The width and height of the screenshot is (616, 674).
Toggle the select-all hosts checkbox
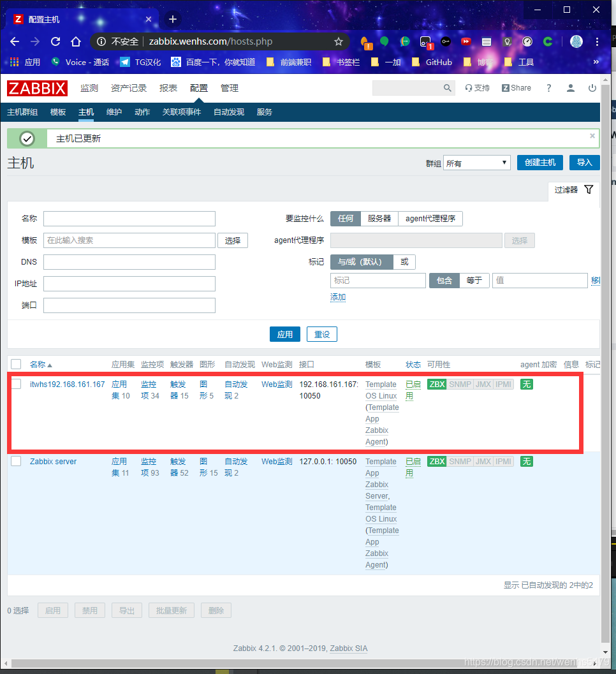pos(17,365)
